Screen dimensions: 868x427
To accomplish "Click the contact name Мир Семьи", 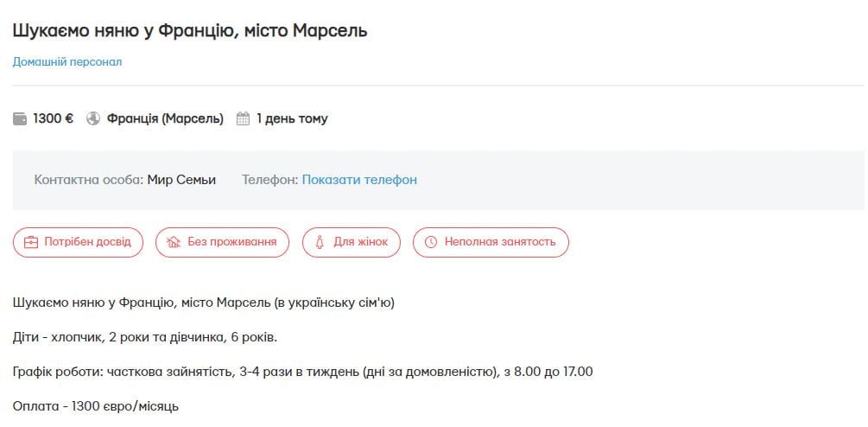I will [181, 180].
